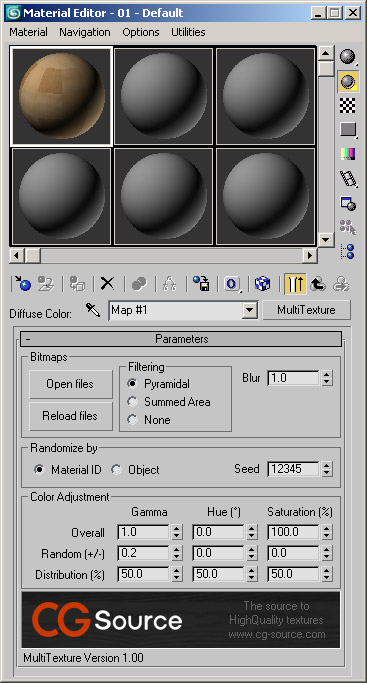
Task: Click the Go Forward to Sibling icon
Action: [342, 284]
